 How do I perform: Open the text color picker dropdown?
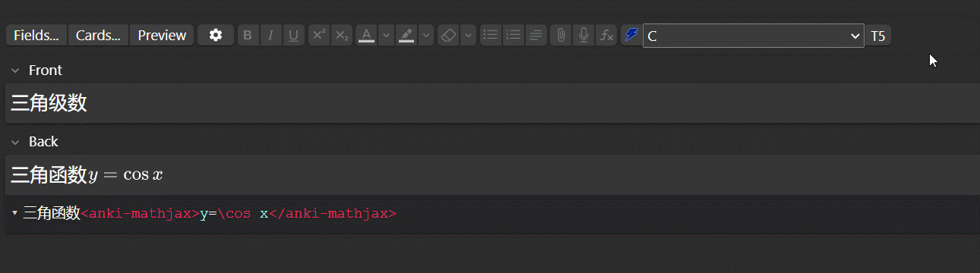pyautogui.click(x=386, y=35)
